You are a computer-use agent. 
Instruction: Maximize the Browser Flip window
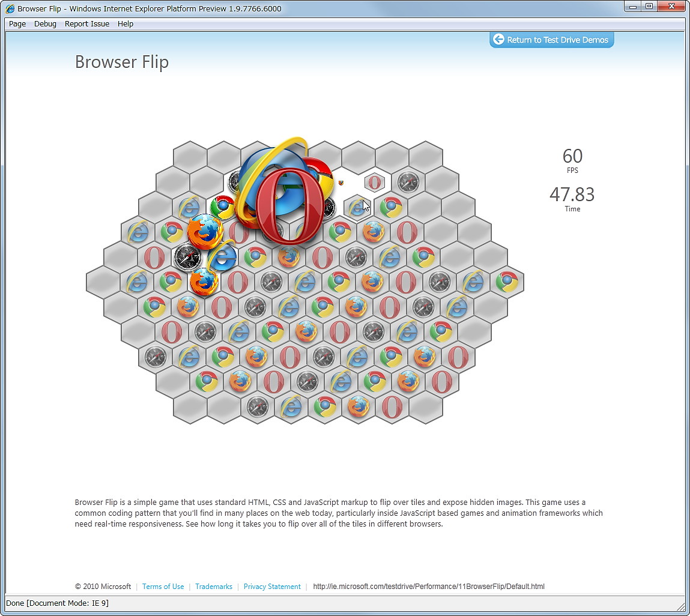pos(649,7)
